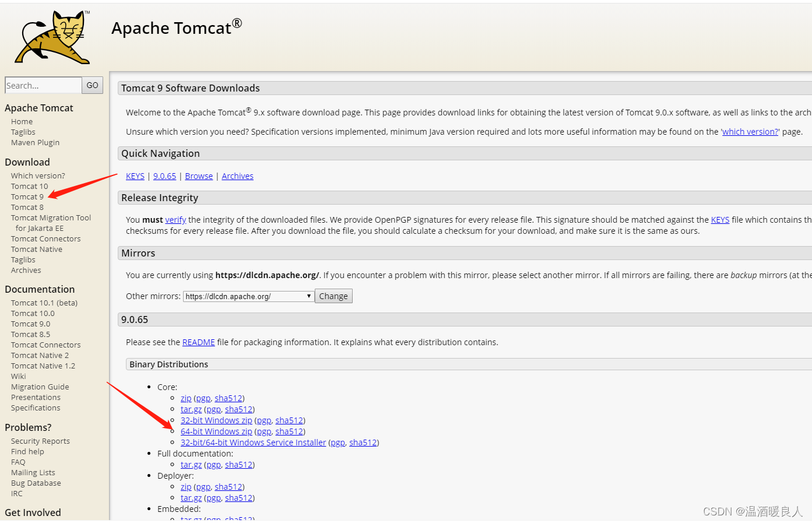
Task: Click the pgp link for Core tar.gz
Action: point(214,410)
